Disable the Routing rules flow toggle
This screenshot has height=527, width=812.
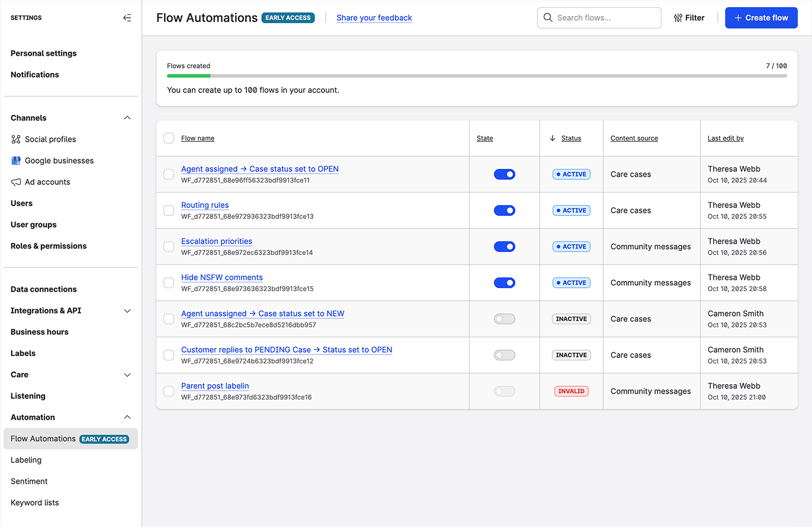pyautogui.click(x=504, y=210)
